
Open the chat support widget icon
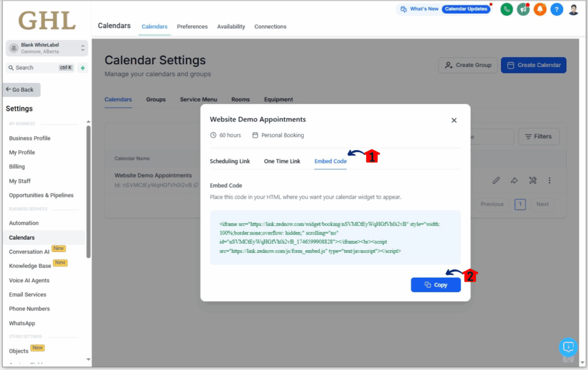(x=568, y=347)
